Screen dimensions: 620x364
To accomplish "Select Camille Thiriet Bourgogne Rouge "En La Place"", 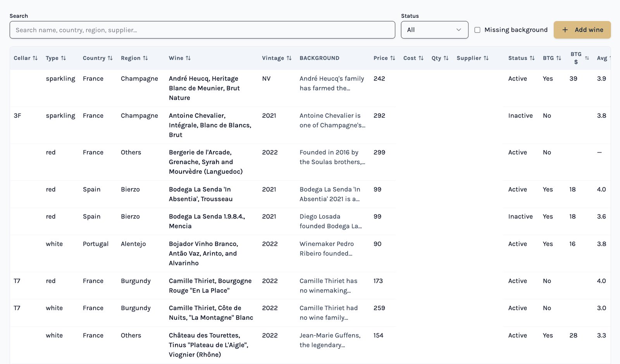I will click(x=210, y=285).
